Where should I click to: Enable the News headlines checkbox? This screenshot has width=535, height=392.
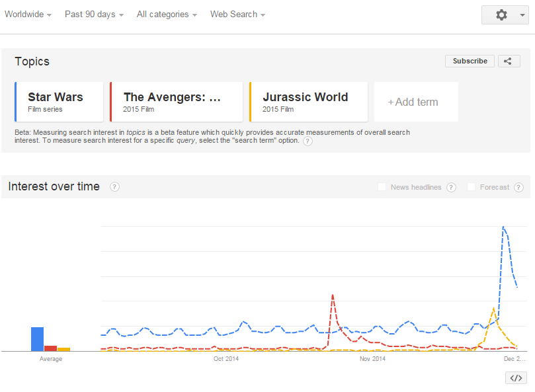(382, 186)
